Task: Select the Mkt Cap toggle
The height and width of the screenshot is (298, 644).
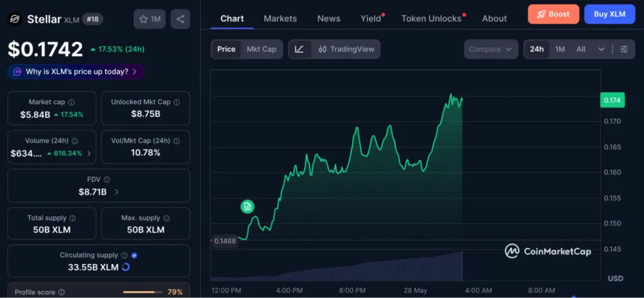Action: pyautogui.click(x=262, y=49)
